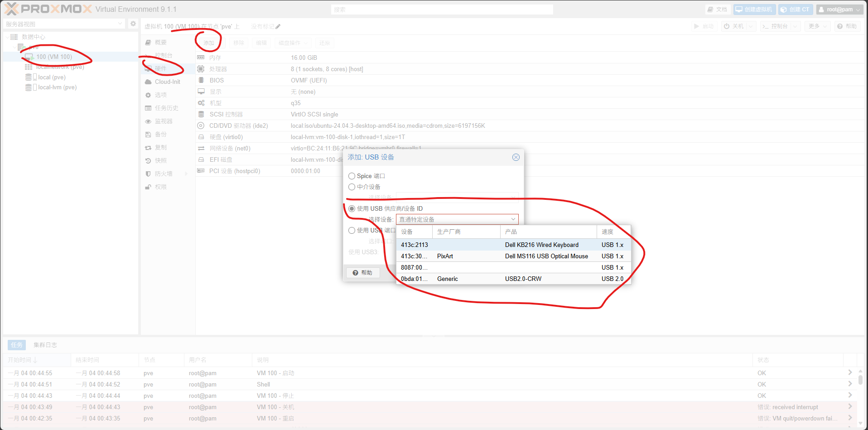Click the local-lvm (pve) storage icon
Image resolution: width=868 pixels, height=430 pixels.
pos(29,87)
